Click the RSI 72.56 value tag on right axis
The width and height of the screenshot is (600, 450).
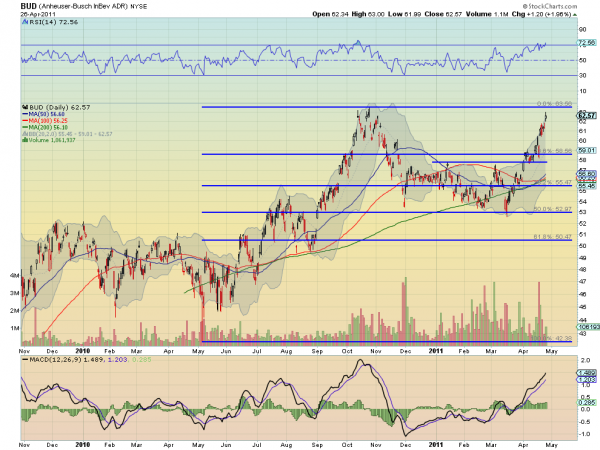(x=586, y=43)
